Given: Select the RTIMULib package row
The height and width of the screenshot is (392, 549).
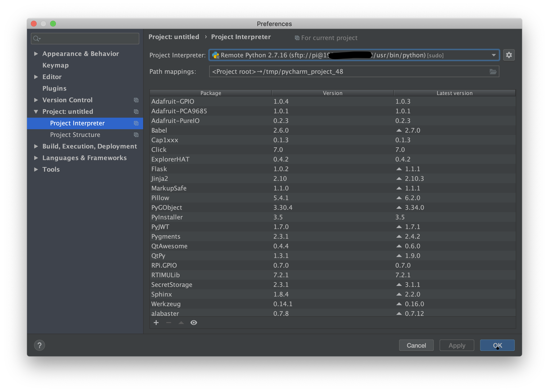Looking at the screenshot, I should (333, 275).
